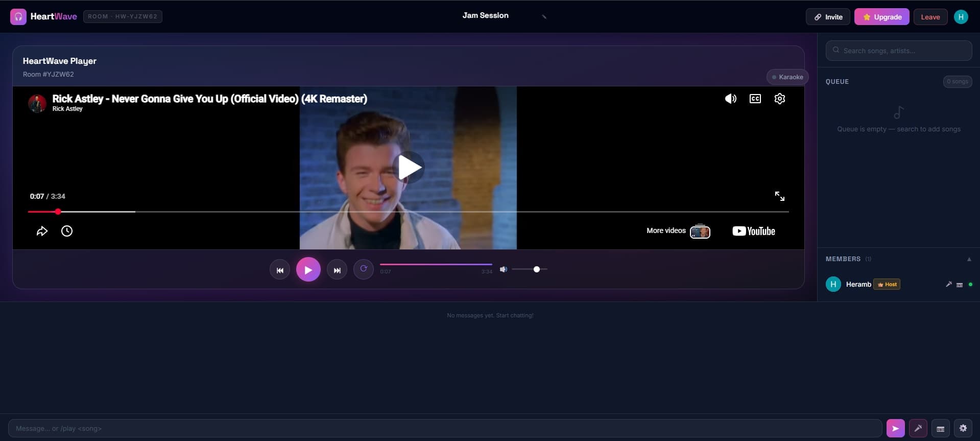The width and height of the screenshot is (980, 441).
Task: Click Heramb's keyboard icon in members
Action: click(960, 285)
